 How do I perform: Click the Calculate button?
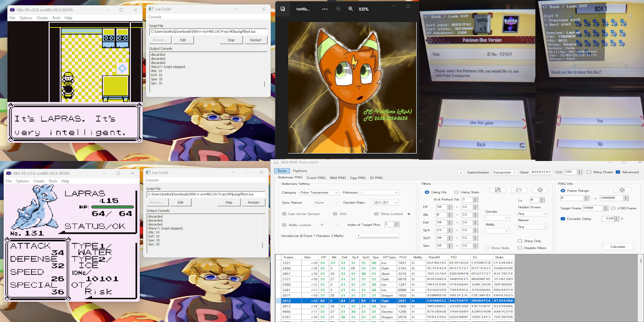click(618, 246)
